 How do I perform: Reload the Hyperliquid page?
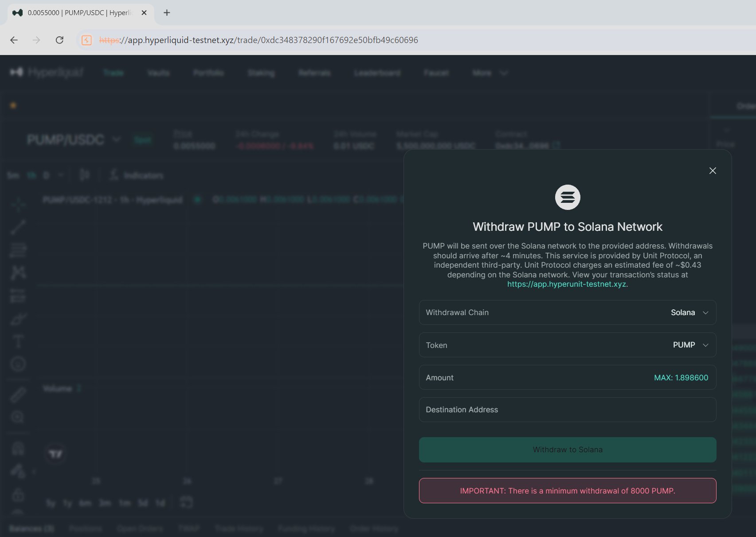[x=59, y=40]
